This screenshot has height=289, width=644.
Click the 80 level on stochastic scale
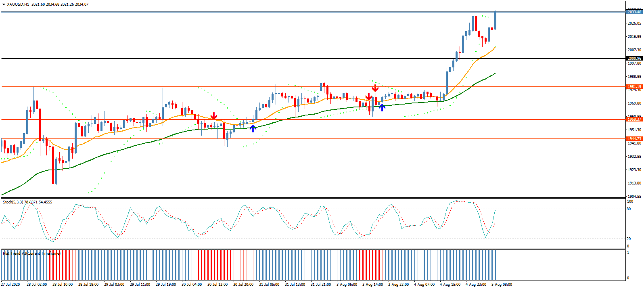[x=629, y=209]
